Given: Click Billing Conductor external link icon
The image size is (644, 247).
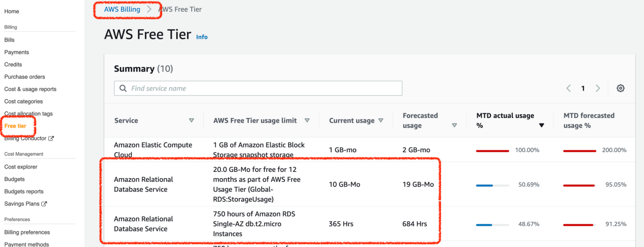Looking at the screenshot, I should click(x=51, y=139).
